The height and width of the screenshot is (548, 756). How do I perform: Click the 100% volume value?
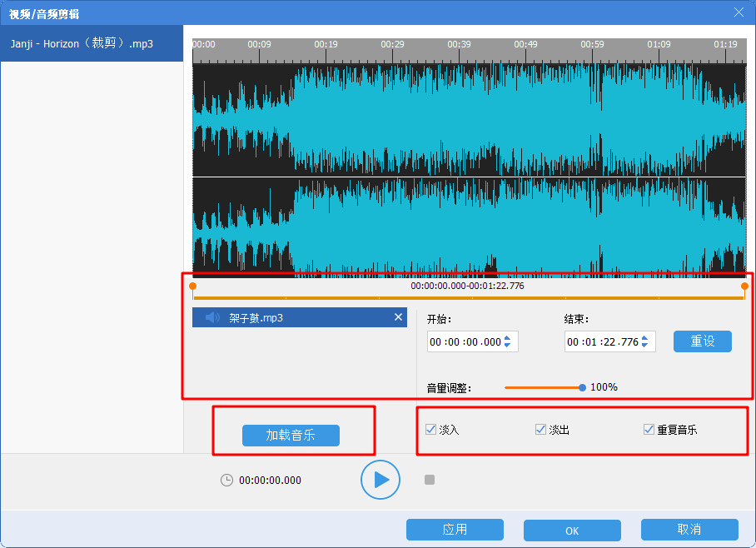[604, 387]
